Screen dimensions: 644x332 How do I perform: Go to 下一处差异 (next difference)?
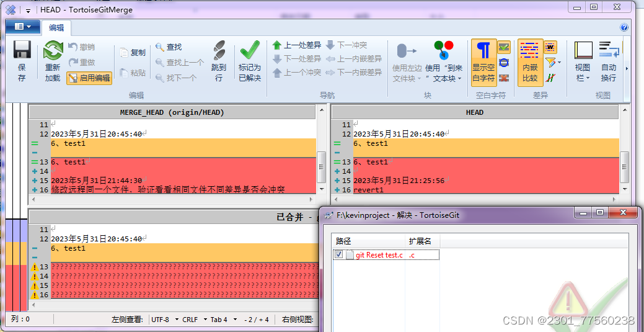(x=296, y=59)
